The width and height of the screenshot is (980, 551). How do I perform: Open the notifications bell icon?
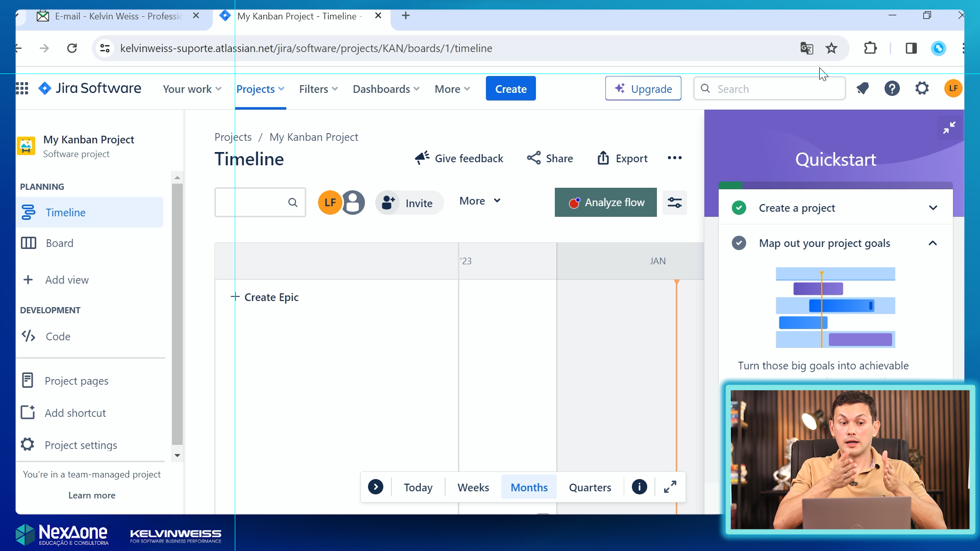click(863, 89)
